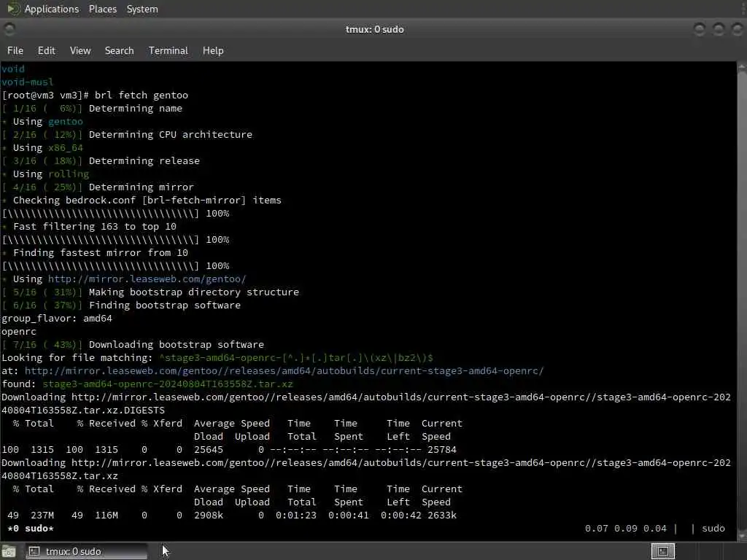Click the time left value 0:00:42
The width and height of the screenshot is (747, 560).
(x=400, y=516)
